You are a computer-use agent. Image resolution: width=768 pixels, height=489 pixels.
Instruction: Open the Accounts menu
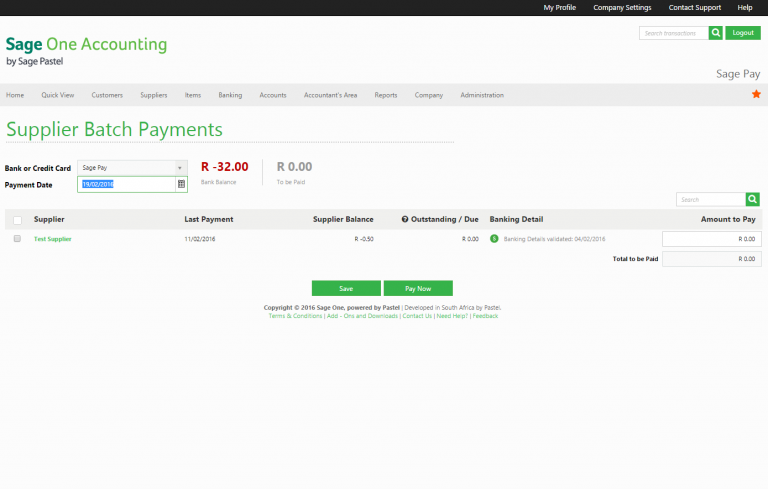[273, 95]
